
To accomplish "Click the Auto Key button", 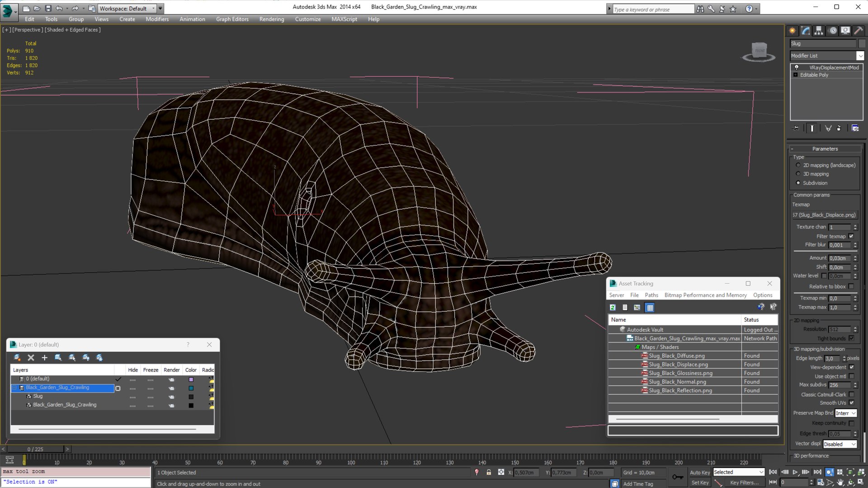I will [699, 472].
